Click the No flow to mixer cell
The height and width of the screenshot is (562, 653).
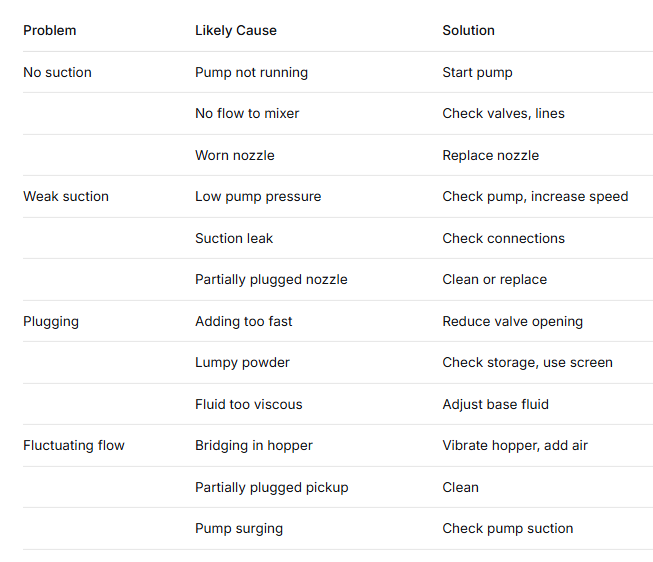pos(247,113)
